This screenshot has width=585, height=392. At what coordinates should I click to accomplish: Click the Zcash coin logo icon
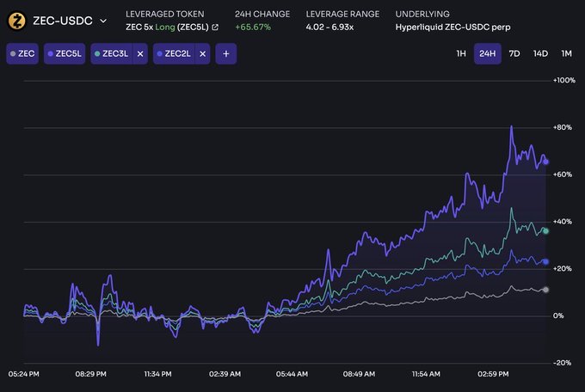17,21
